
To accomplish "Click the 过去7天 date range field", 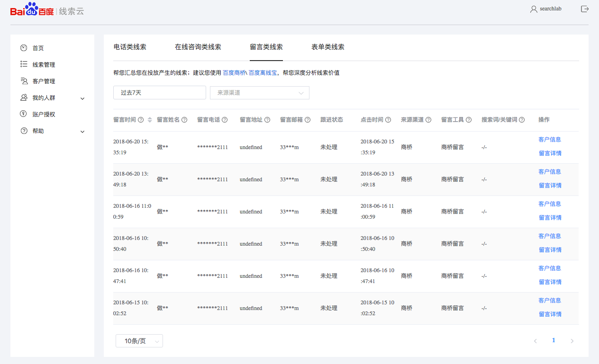I will tap(159, 93).
